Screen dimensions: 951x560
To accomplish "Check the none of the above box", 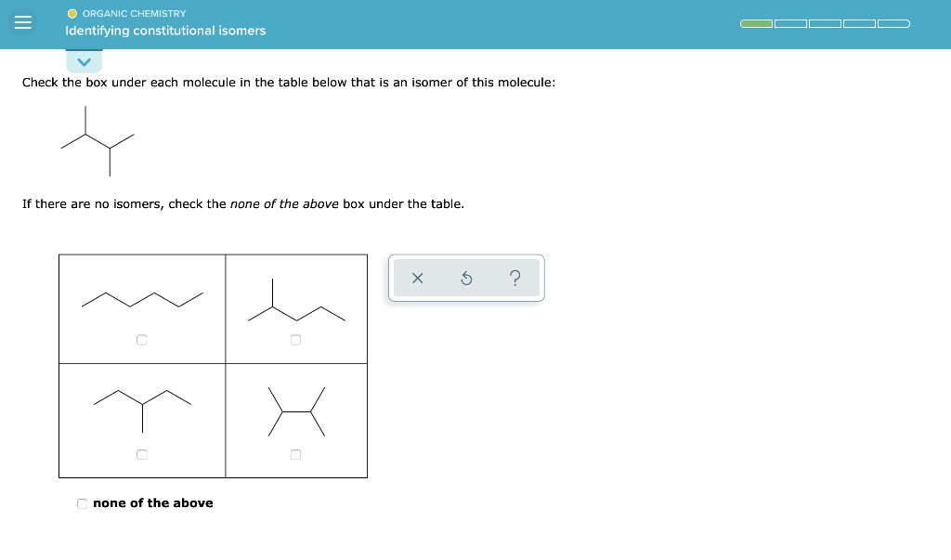I will (82, 502).
